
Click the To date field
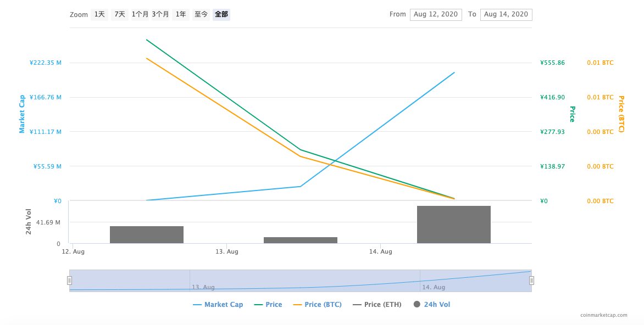point(506,15)
